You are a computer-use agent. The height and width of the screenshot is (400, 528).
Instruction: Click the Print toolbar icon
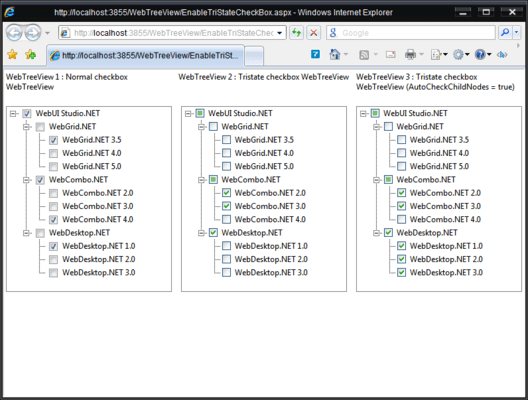(x=410, y=54)
